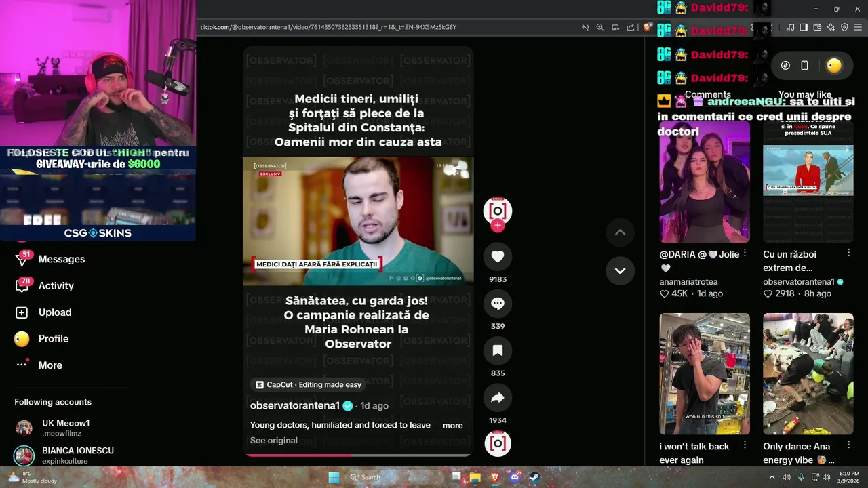Save the video with the bookmark icon
Screen dimensions: 868x488
tap(498, 350)
